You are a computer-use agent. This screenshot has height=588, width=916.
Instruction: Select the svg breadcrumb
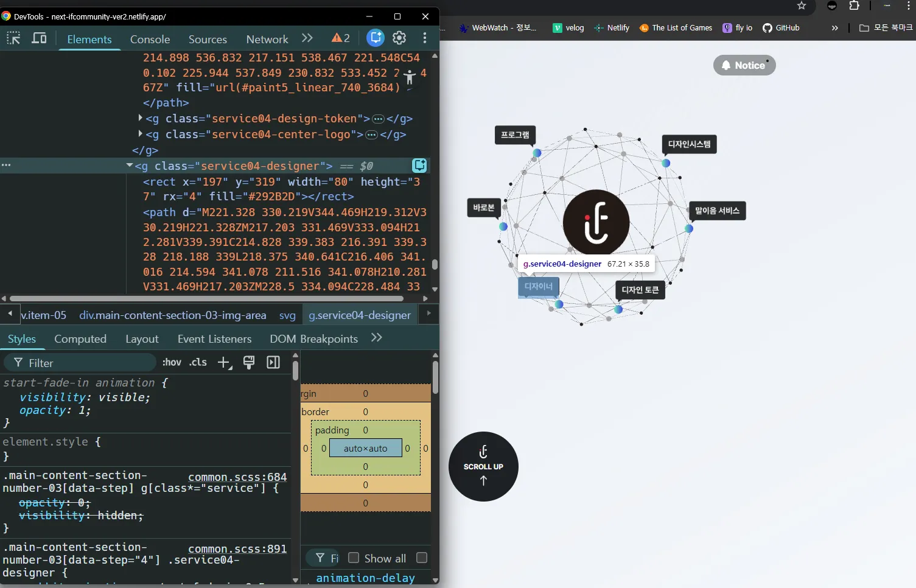point(287,315)
